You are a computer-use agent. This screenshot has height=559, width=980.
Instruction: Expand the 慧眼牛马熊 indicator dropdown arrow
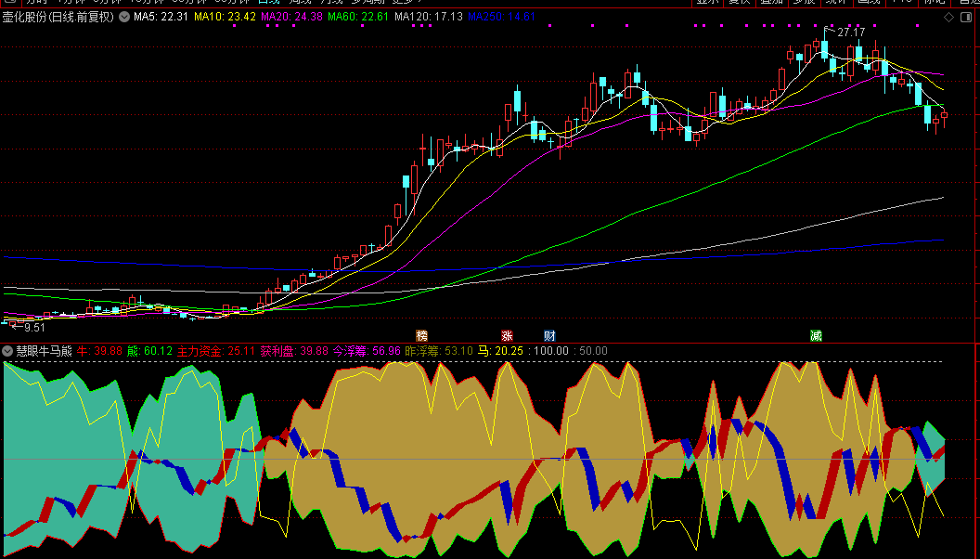pyautogui.click(x=7, y=351)
